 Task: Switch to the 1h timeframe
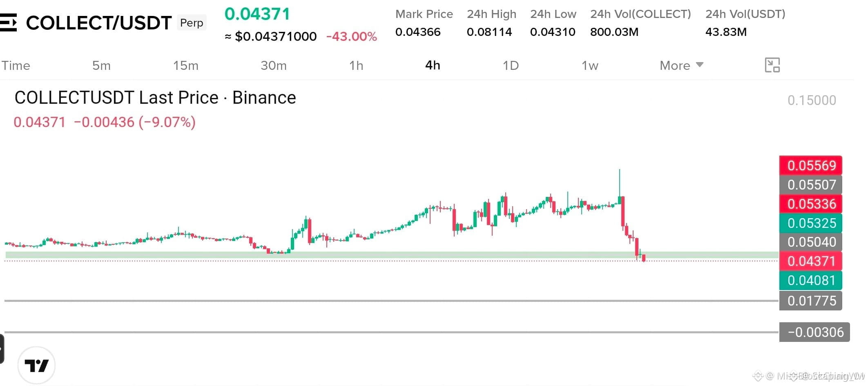click(x=356, y=65)
